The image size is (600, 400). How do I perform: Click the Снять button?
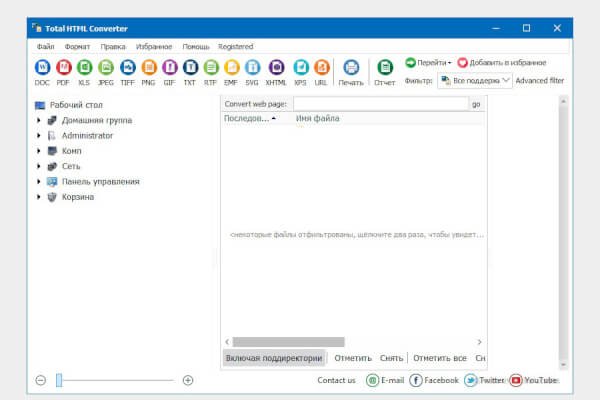pos(391,358)
